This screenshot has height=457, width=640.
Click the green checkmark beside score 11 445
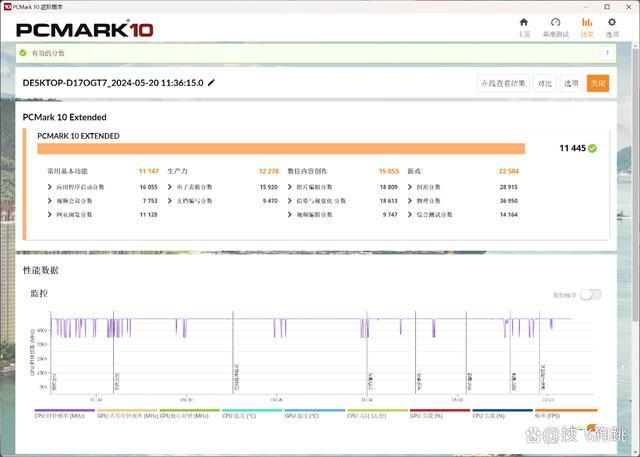593,148
